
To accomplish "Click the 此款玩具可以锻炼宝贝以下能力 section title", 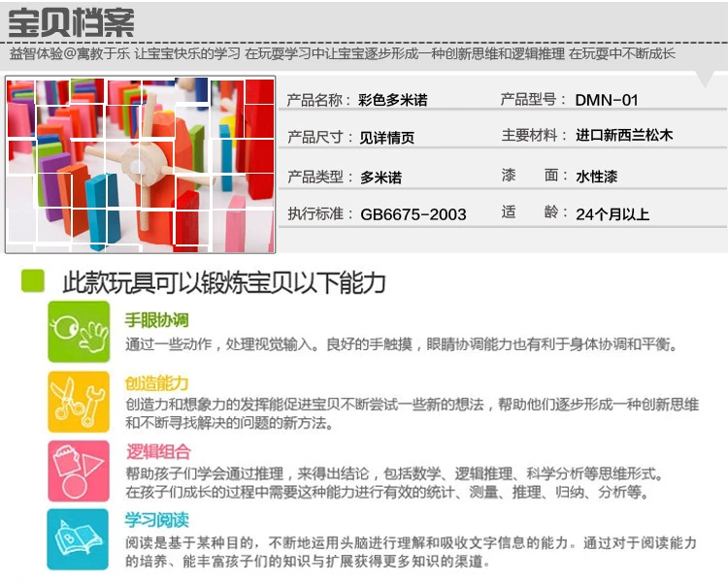I will click(x=224, y=282).
